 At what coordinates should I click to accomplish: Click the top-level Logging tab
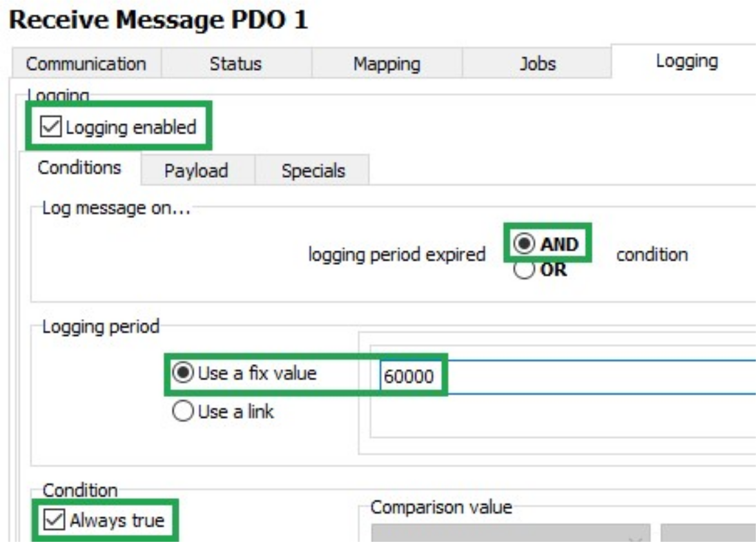click(x=686, y=61)
